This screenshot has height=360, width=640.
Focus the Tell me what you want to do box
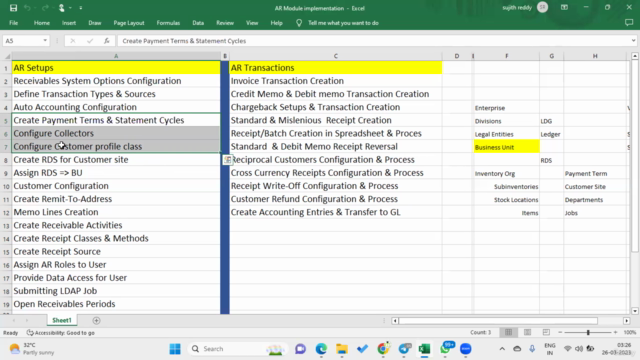343,23
